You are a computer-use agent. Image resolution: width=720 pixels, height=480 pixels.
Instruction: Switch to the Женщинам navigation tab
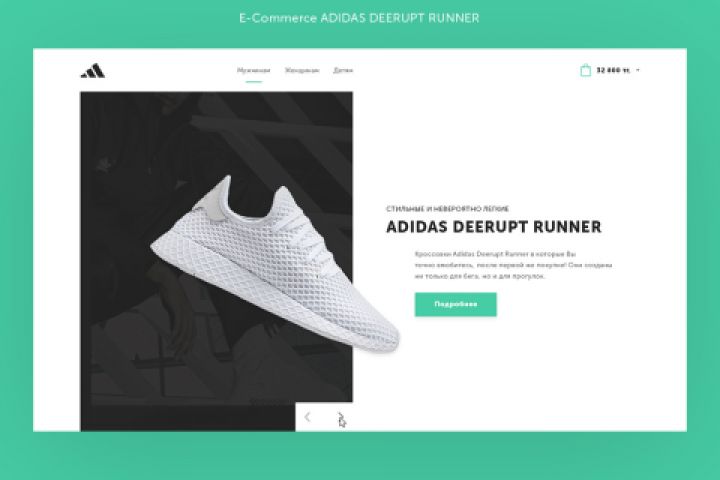point(302,70)
